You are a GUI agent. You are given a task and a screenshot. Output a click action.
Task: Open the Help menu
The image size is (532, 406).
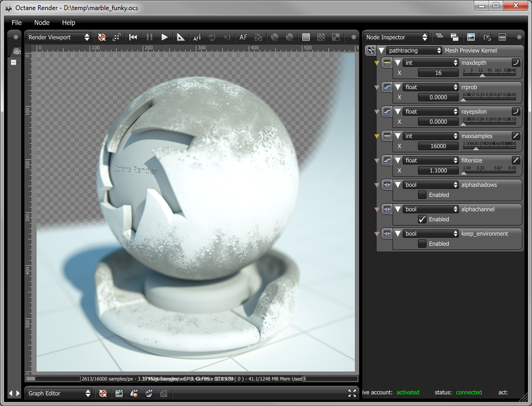click(68, 22)
